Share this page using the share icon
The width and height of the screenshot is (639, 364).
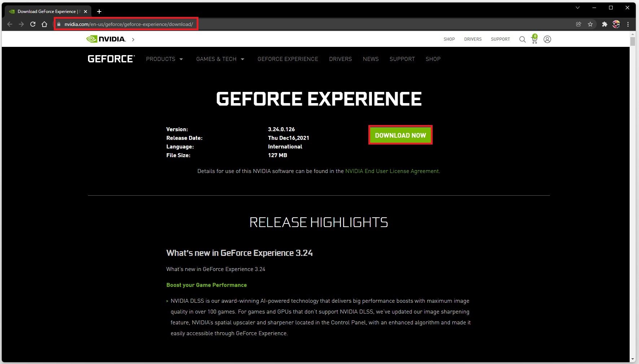pyautogui.click(x=579, y=24)
